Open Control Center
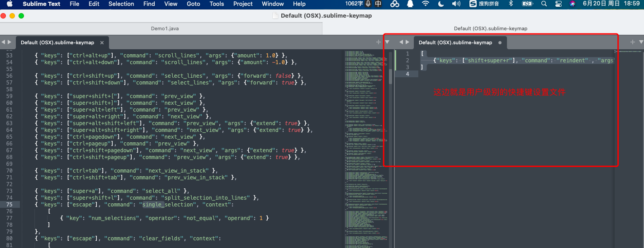 [558, 4]
